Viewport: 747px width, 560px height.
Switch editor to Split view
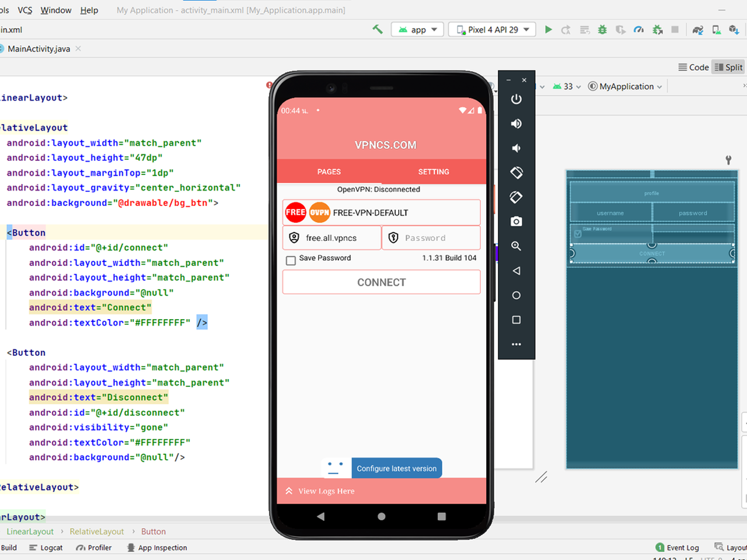pyautogui.click(x=728, y=67)
